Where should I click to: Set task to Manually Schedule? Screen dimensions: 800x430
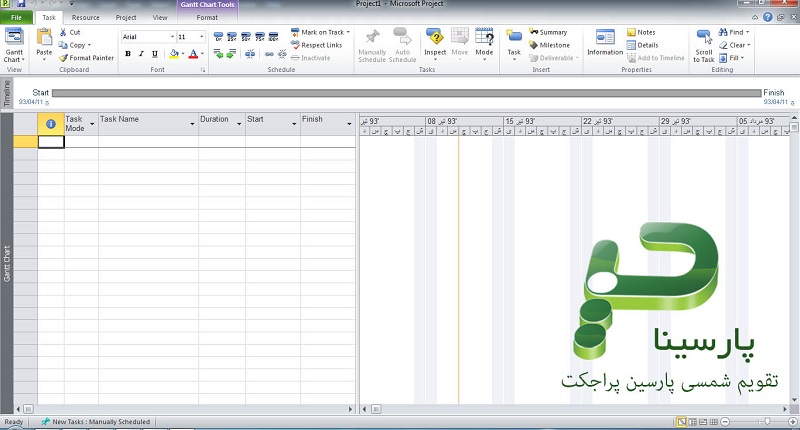coord(372,45)
